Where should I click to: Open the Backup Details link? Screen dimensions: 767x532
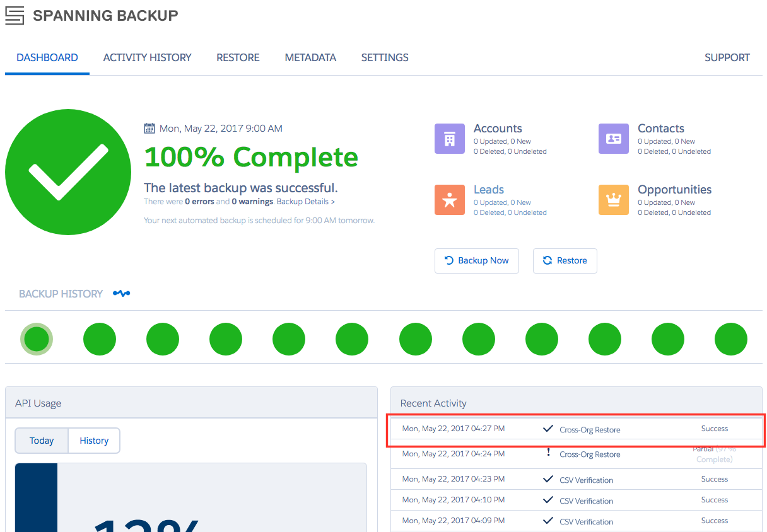pos(306,202)
